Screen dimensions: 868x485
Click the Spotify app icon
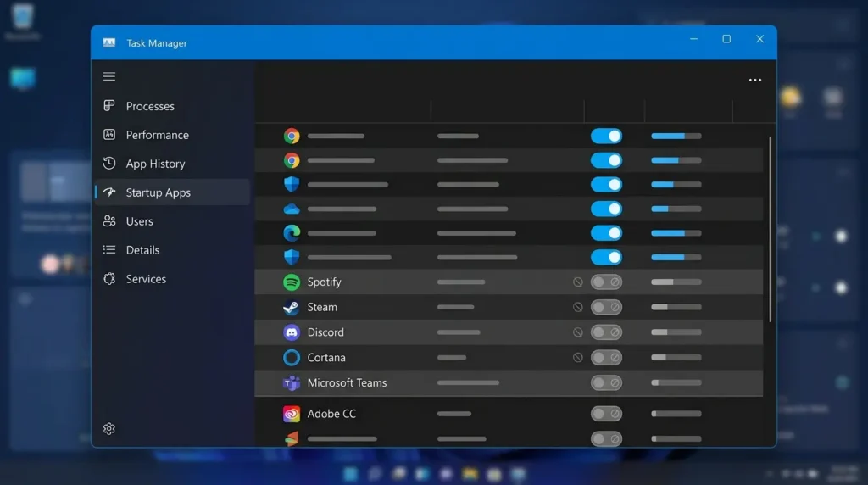292,282
